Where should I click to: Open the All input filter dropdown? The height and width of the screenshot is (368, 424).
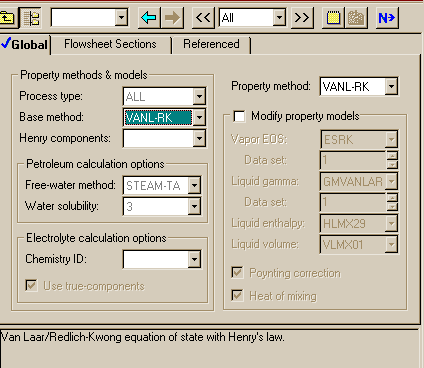pos(279,17)
